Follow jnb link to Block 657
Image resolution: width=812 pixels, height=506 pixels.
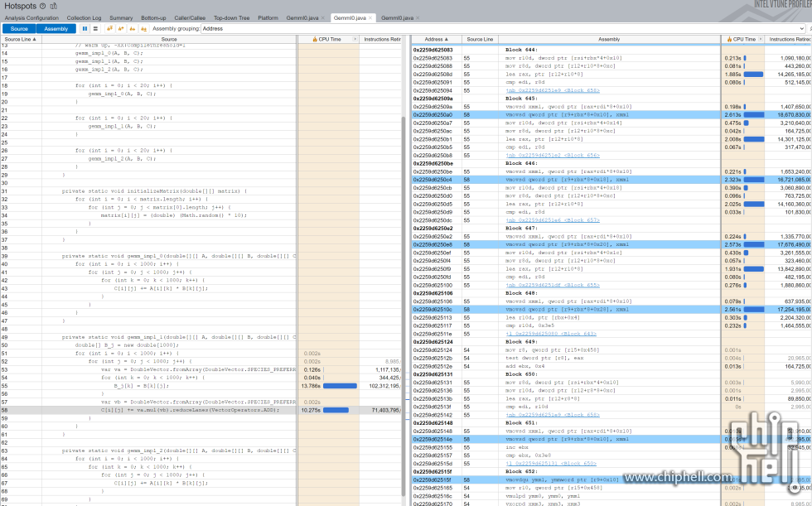tap(552, 220)
